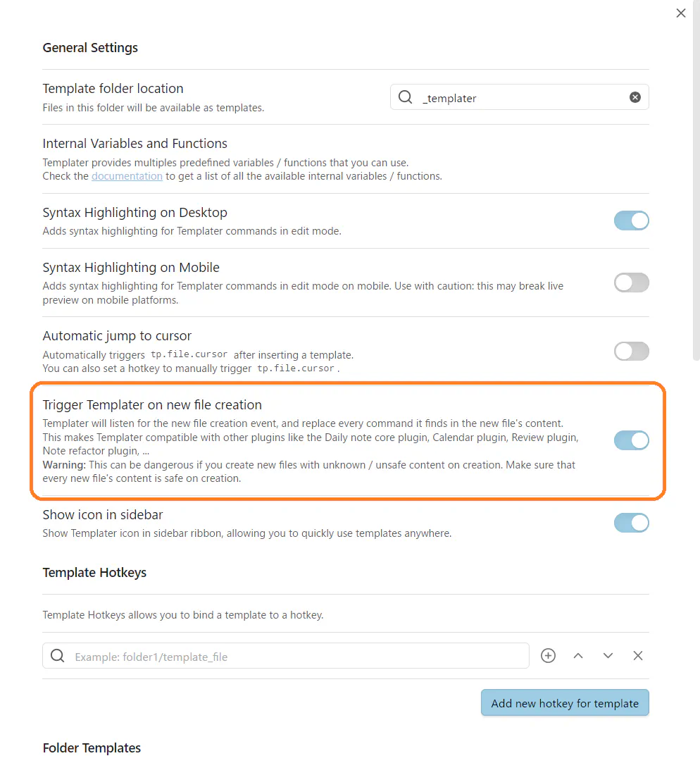Clear the _templater search with the X icon
This screenshot has height=763, width=700.
click(635, 97)
